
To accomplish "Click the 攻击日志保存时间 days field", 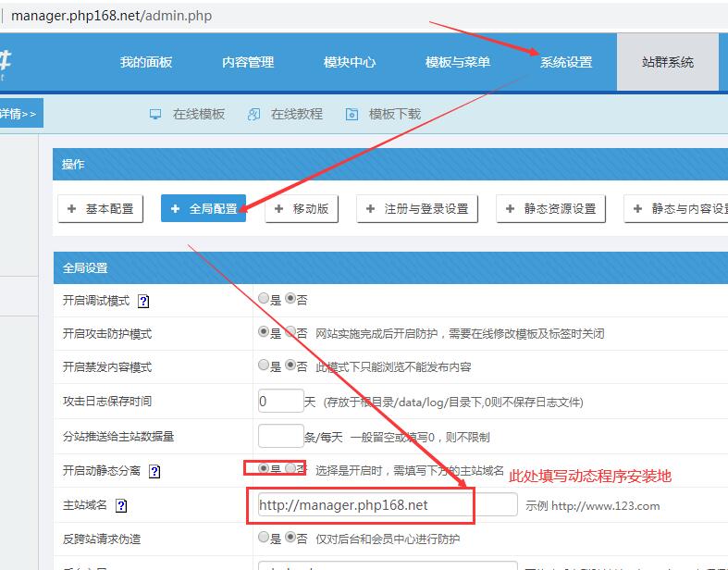I will click(280, 402).
